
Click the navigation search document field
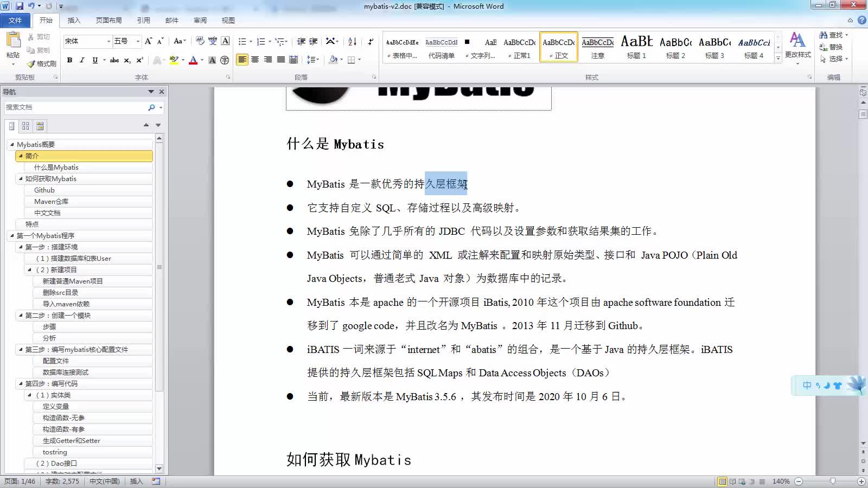(x=75, y=107)
